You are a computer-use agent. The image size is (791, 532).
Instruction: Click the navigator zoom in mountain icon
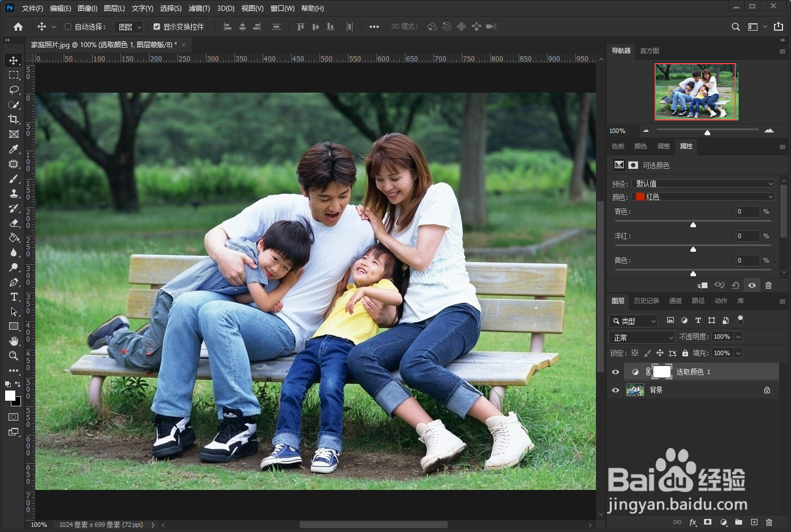click(x=769, y=131)
